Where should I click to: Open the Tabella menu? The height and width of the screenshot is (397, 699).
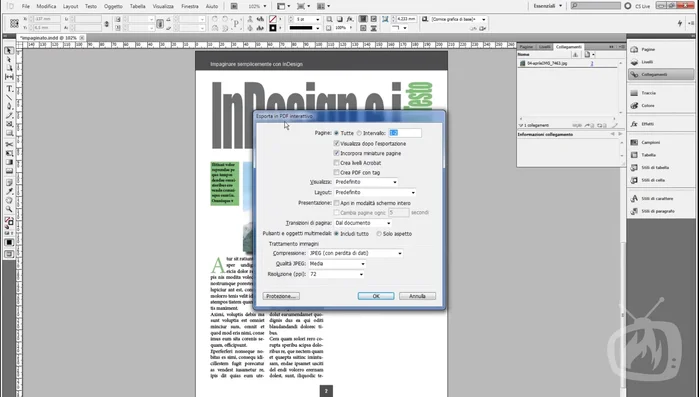pos(138,6)
